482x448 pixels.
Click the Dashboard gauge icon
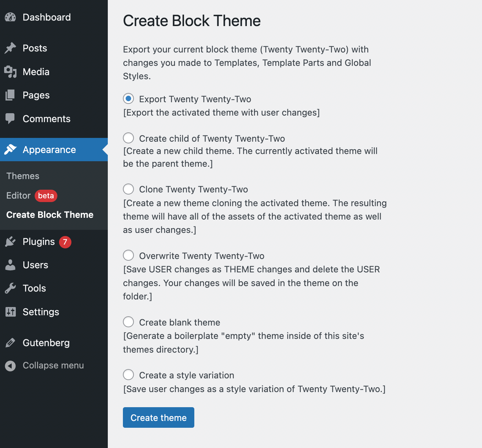tap(10, 17)
